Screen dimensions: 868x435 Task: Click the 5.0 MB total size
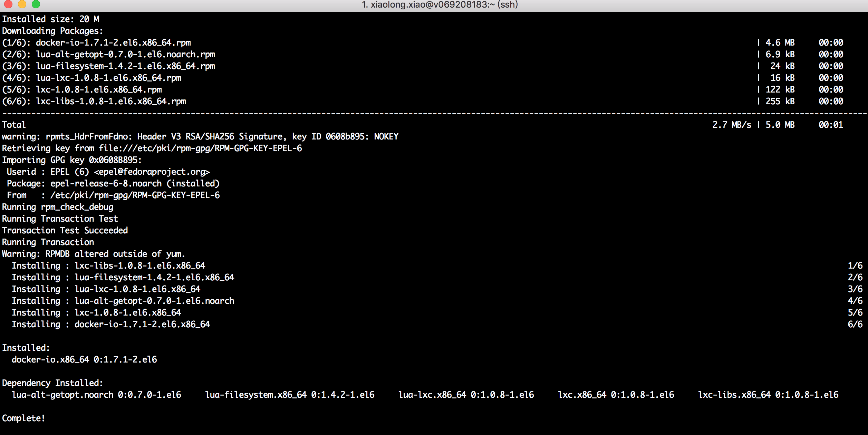click(x=780, y=125)
